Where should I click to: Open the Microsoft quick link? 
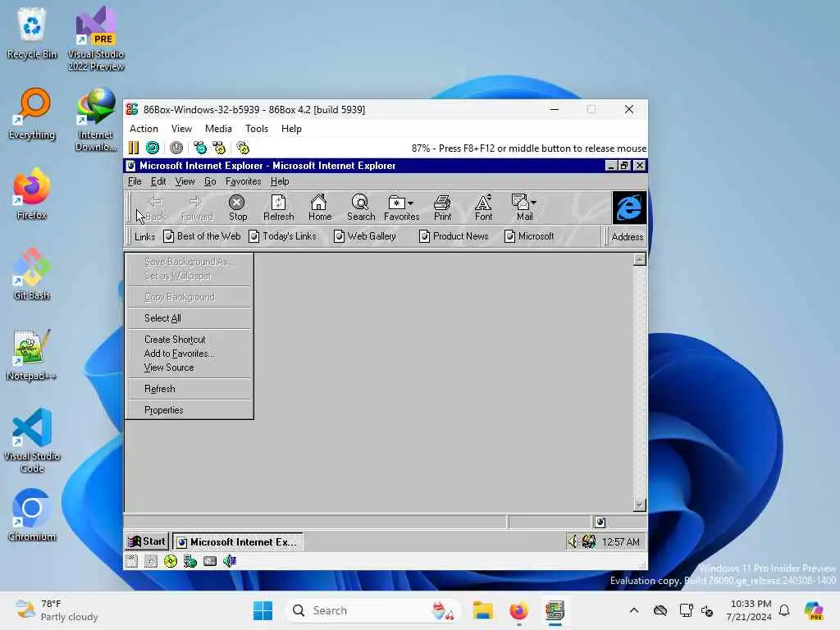click(529, 236)
